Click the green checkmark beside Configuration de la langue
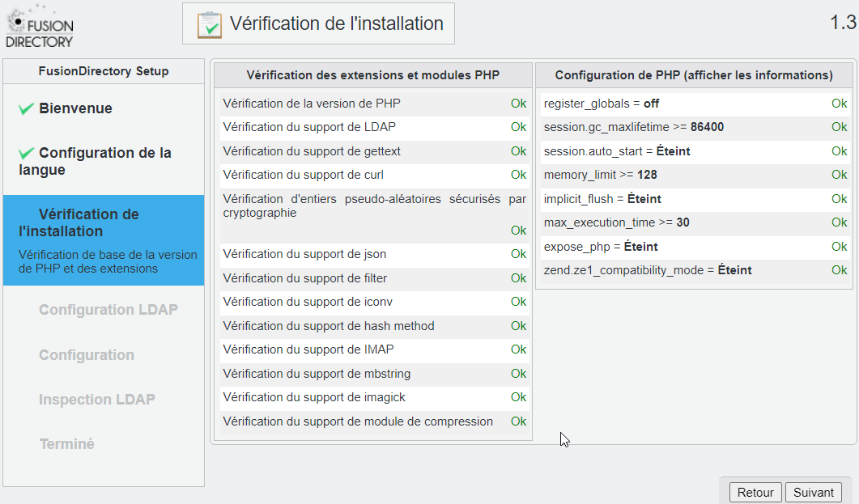 click(x=26, y=153)
